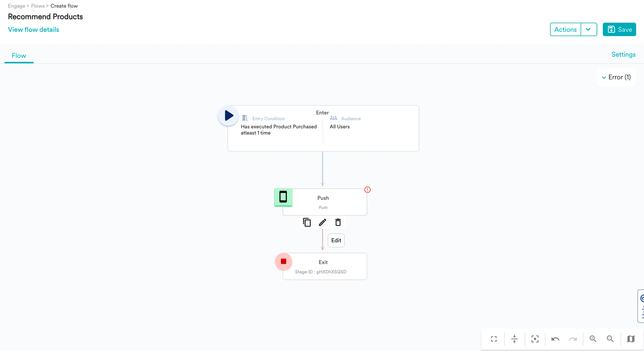644x351 pixels.
Task: Switch to the Flow tab
Action: pos(19,55)
